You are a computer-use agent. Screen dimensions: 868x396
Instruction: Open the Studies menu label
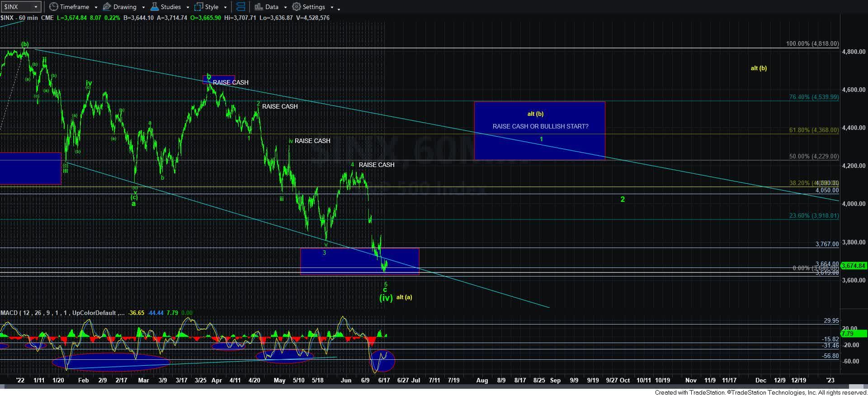pyautogui.click(x=171, y=7)
